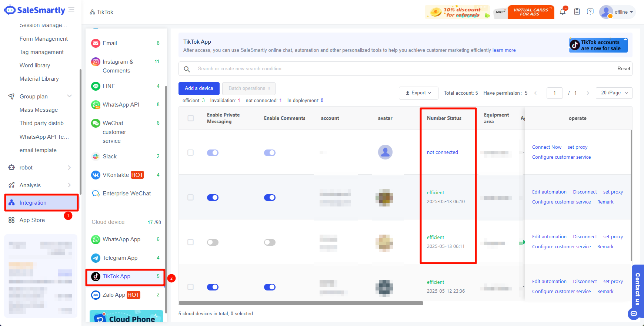Screen dimensions: 644x326
Task: Check the row checkbox for 06:10 account
Action: (x=191, y=197)
